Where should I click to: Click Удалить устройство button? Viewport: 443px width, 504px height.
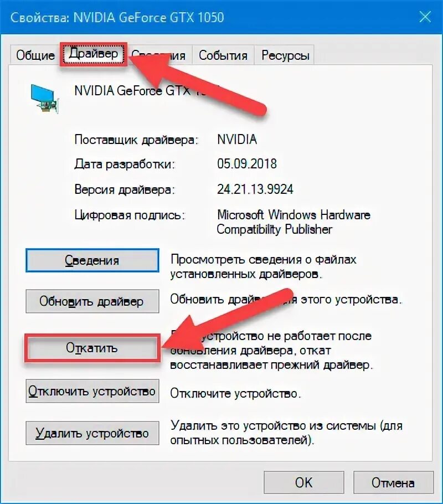click(92, 433)
